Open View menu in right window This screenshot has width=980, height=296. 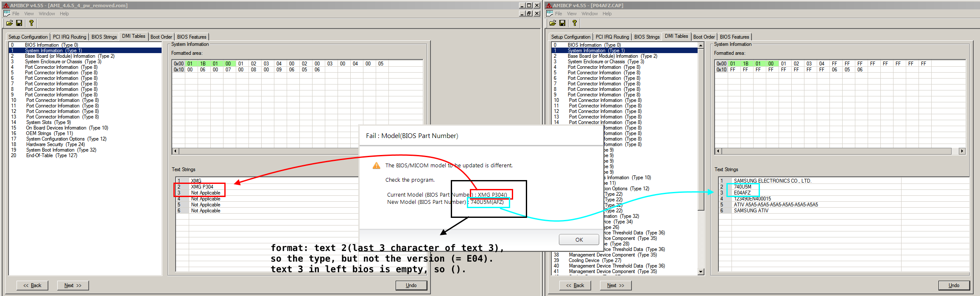pyautogui.click(x=572, y=14)
